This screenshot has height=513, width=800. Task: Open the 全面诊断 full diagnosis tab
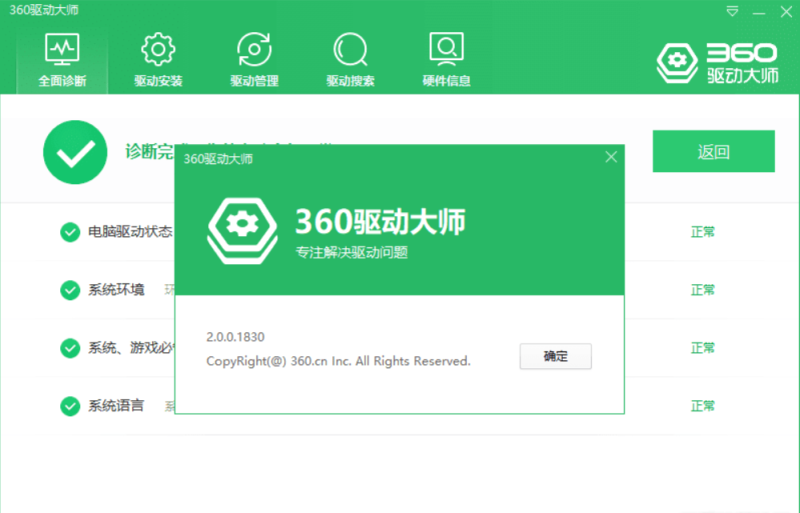(x=62, y=58)
